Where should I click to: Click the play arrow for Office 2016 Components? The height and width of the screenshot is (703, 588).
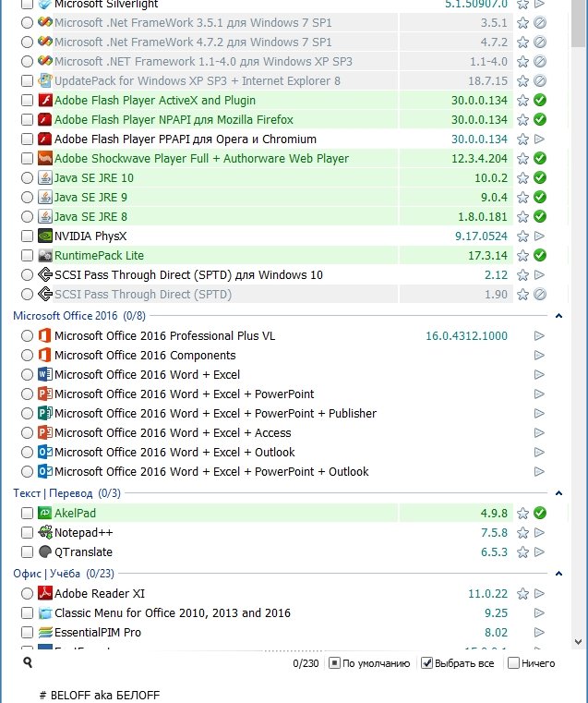coord(540,355)
